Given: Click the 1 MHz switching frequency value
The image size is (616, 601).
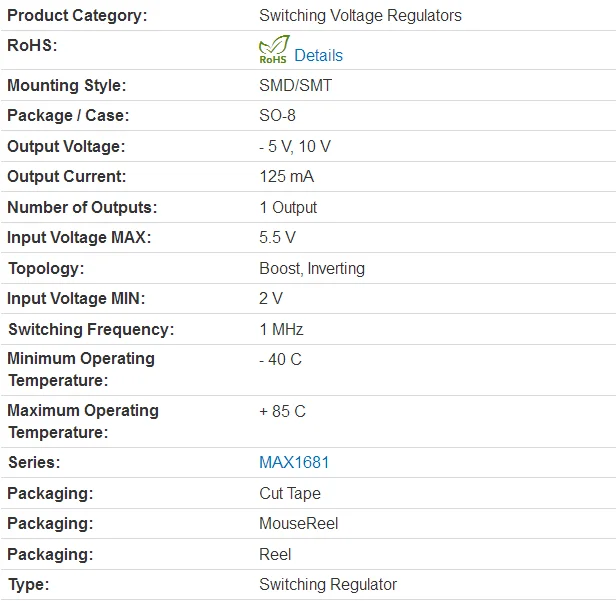Looking at the screenshot, I should [281, 329].
